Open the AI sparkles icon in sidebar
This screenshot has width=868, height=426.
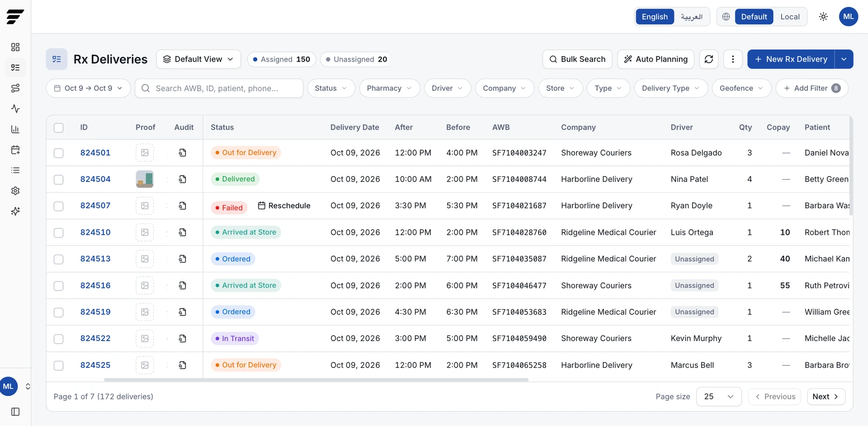pyautogui.click(x=16, y=211)
